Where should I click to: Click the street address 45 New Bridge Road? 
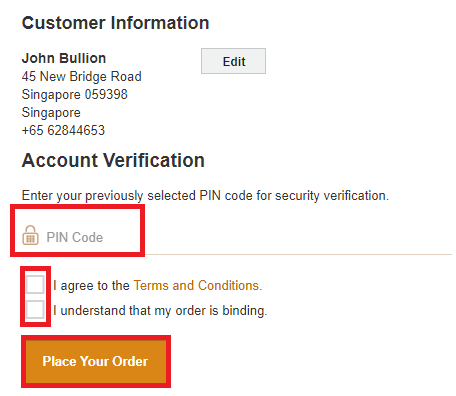pyautogui.click(x=82, y=76)
